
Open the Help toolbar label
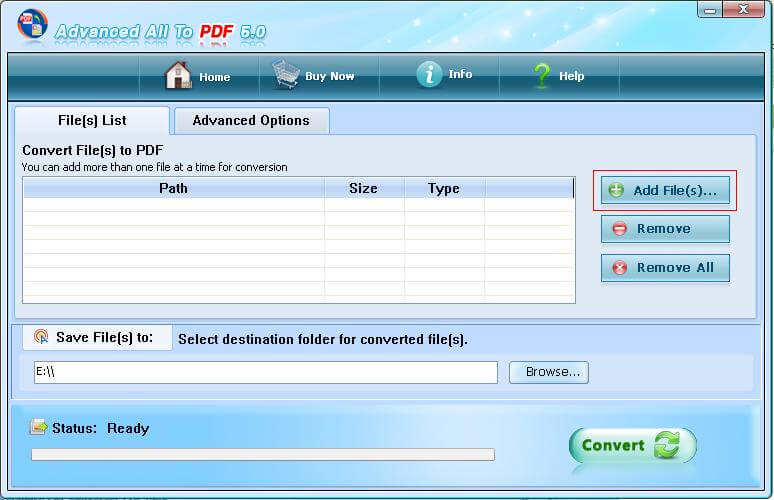572,76
